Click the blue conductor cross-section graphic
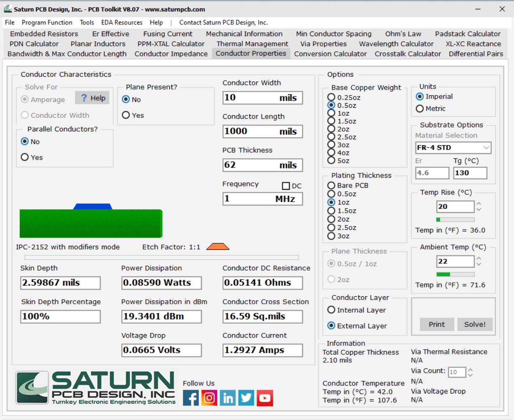This screenshot has width=514, height=420. click(93, 207)
